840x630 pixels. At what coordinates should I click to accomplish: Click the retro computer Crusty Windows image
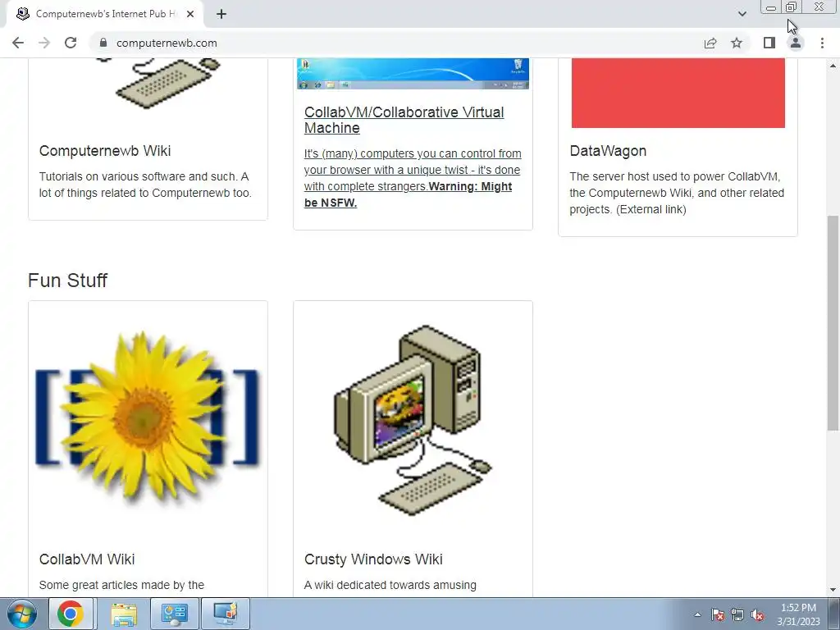413,421
